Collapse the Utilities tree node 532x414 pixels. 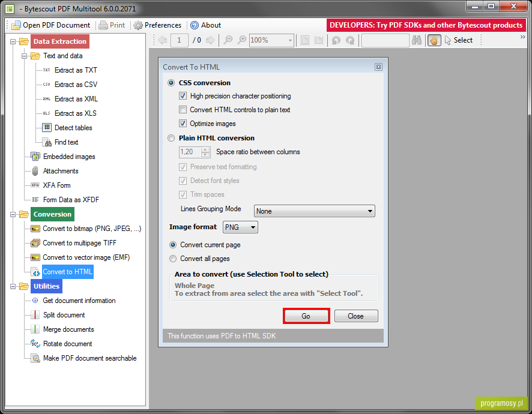click(13, 287)
